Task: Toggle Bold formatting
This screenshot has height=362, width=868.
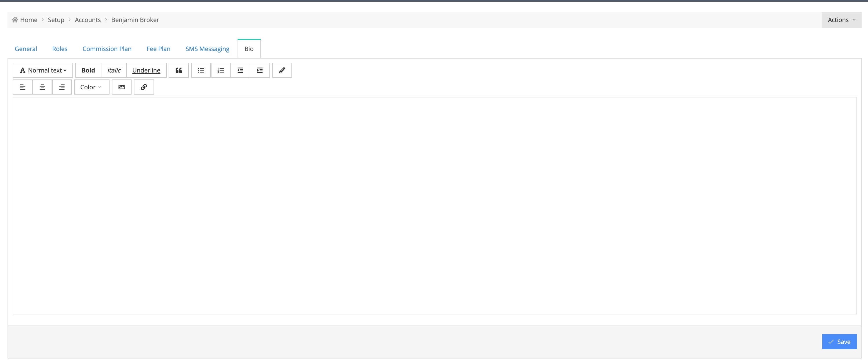Action: (88, 70)
